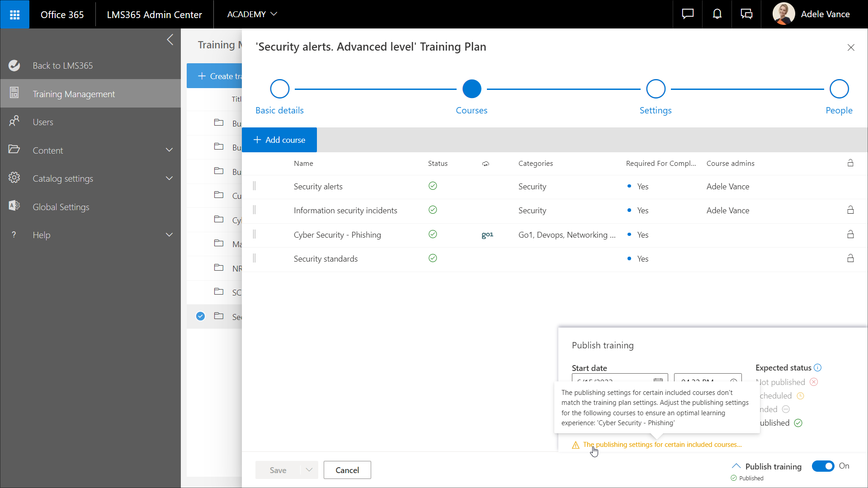Viewport: 868px width, 488px height.
Task: Click the Cancel button
Action: pos(347,470)
